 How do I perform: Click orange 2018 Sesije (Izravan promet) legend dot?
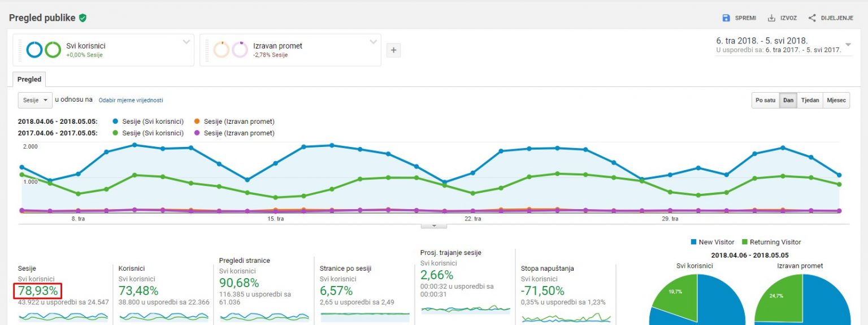click(197, 122)
